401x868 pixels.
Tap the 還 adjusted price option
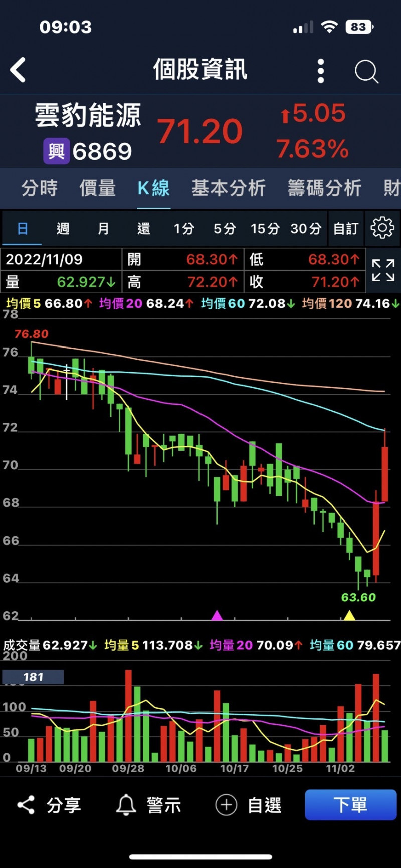pos(144,229)
